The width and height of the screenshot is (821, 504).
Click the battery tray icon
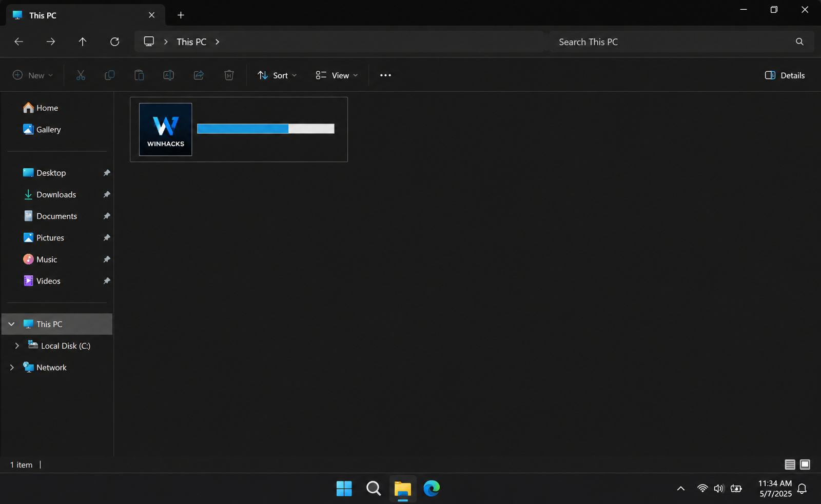pyautogui.click(x=736, y=489)
